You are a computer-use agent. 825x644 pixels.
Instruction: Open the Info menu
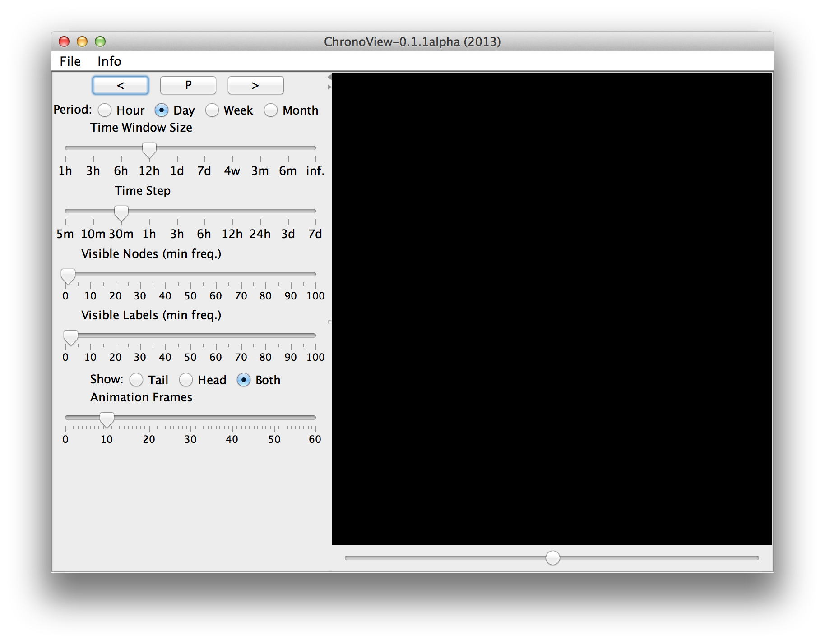[x=109, y=61]
